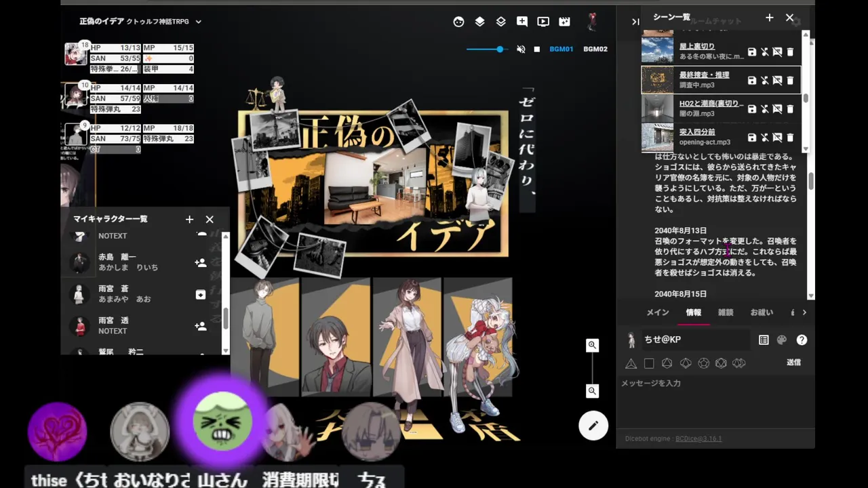Roll the D100 double dice icon
The width and height of the screenshot is (868, 488).
click(739, 363)
